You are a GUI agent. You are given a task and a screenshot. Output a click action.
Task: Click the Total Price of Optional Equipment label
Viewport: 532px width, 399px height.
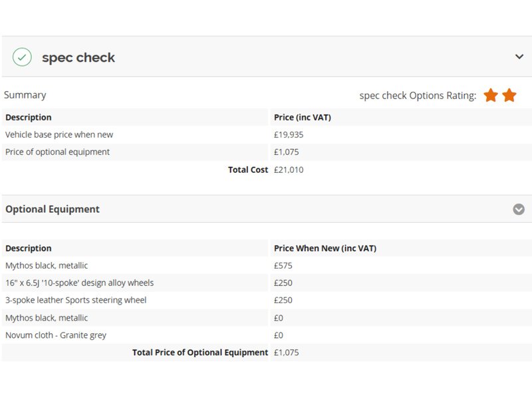(199, 352)
